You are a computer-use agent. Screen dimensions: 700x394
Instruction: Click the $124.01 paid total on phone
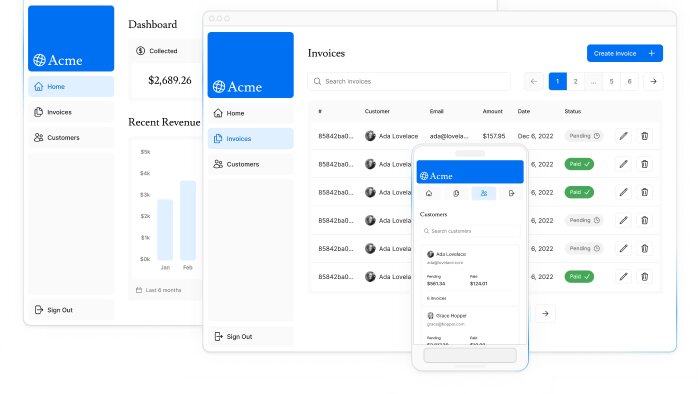(x=479, y=283)
